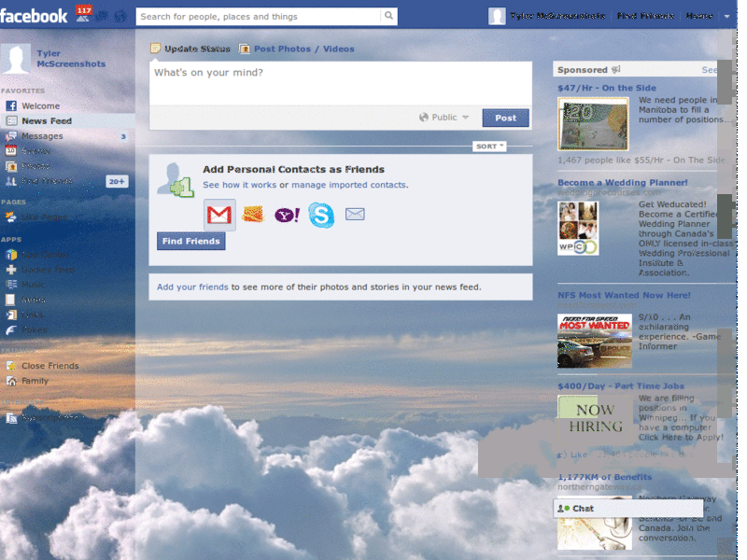This screenshot has width=747, height=560.
Task: Click the sidebar profile picture
Action: (16, 58)
